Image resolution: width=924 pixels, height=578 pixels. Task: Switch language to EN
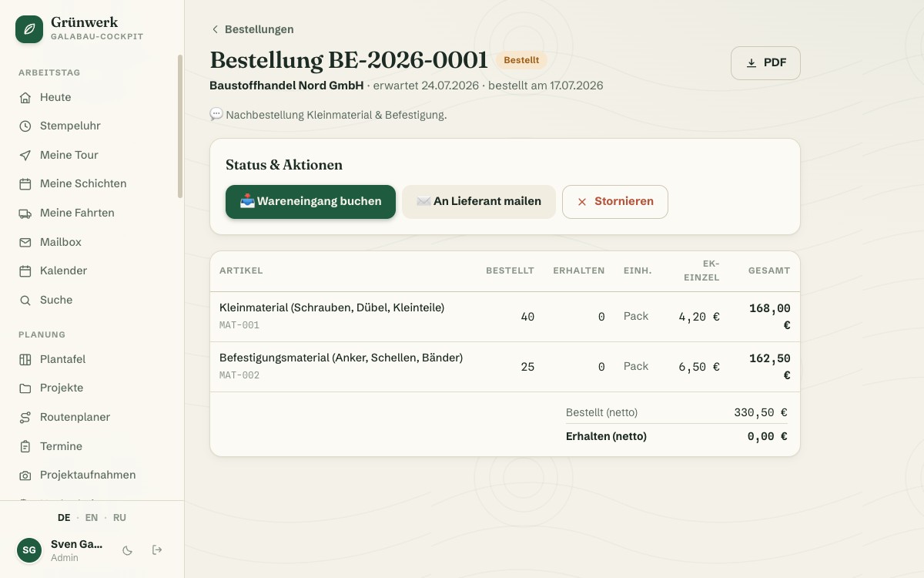(92, 518)
